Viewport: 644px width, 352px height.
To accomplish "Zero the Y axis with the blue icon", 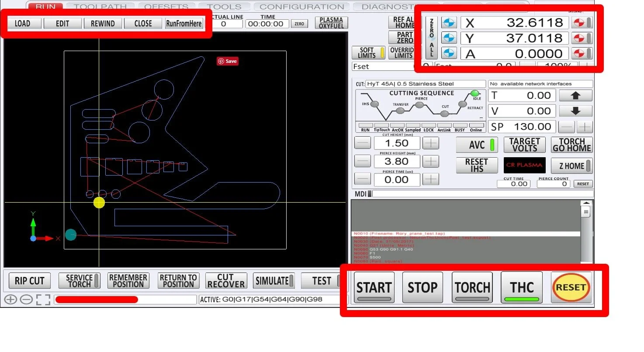I will 449,38.
